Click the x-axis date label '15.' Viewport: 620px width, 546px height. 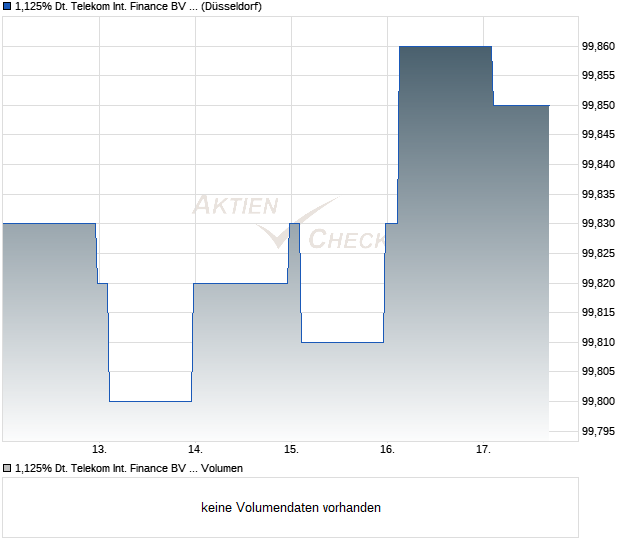point(291,449)
